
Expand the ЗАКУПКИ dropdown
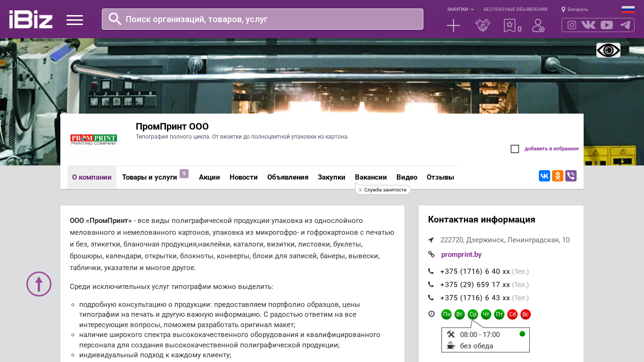(x=460, y=9)
